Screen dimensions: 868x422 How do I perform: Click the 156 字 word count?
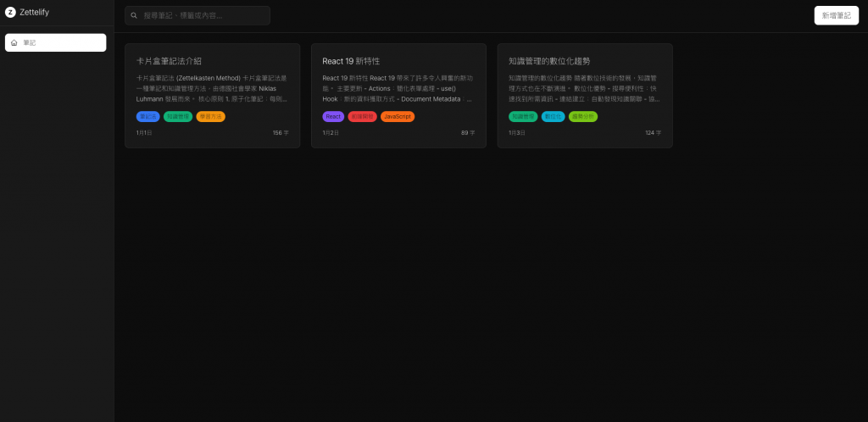[x=281, y=133]
